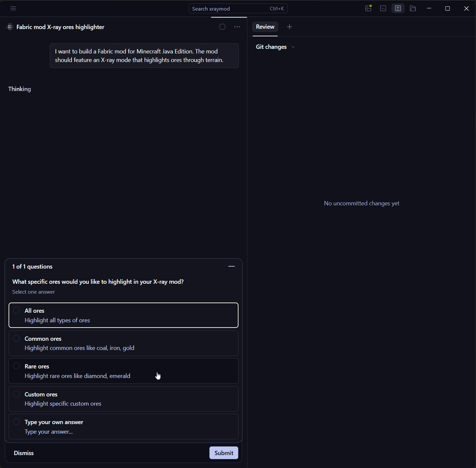Click the 'Highlight specific custom ores' description
The image size is (476, 468).
tap(63, 404)
